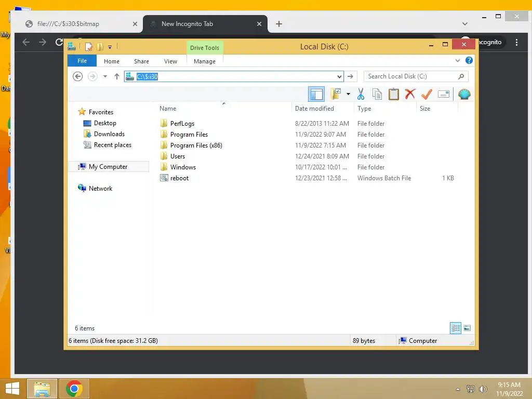
Task: Open the Explorer Help icon
Action: point(469,60)
